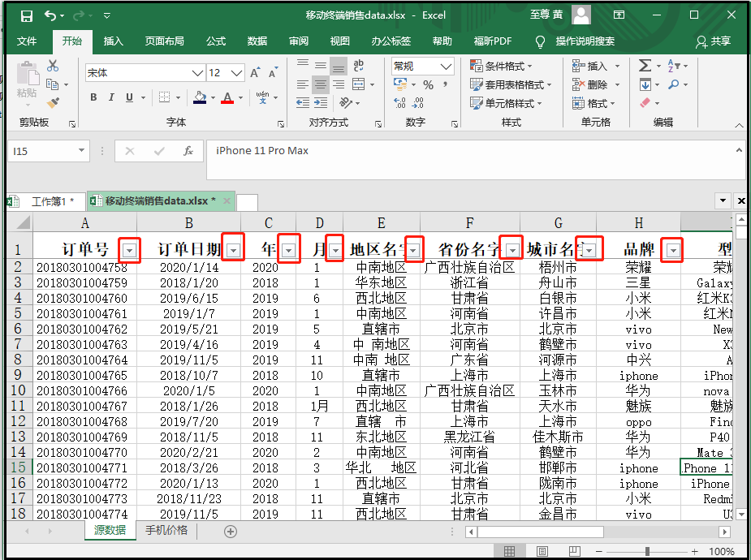Screen dimensions: 751x560
Task: Switch to the 页面布局 ribbon tab
Action: pyautogui.click(x=164, y=41)
